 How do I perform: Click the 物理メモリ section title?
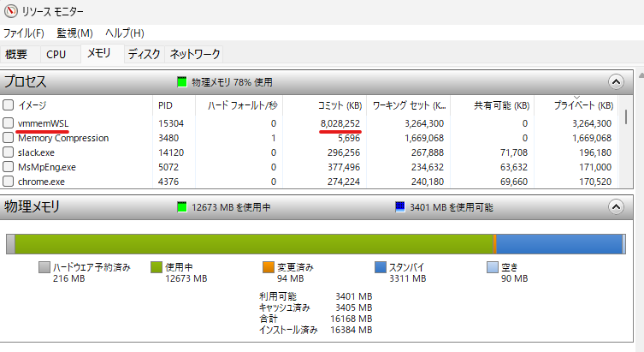32,206
